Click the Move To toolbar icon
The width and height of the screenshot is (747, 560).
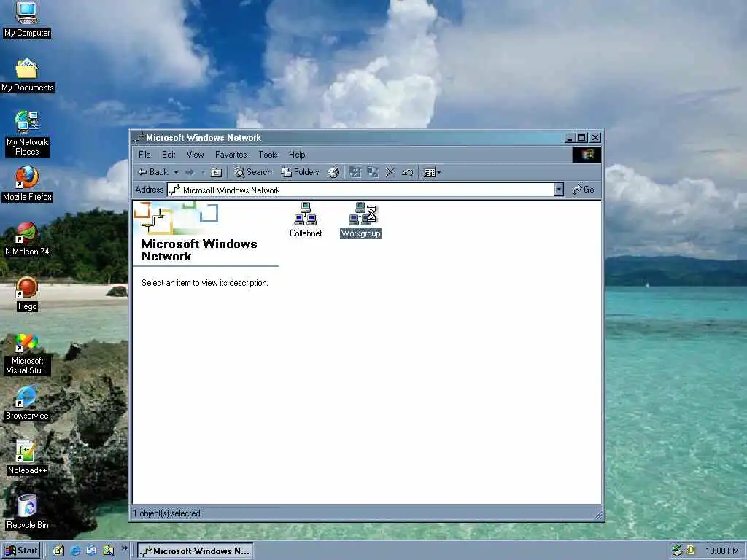click(355, 172)
